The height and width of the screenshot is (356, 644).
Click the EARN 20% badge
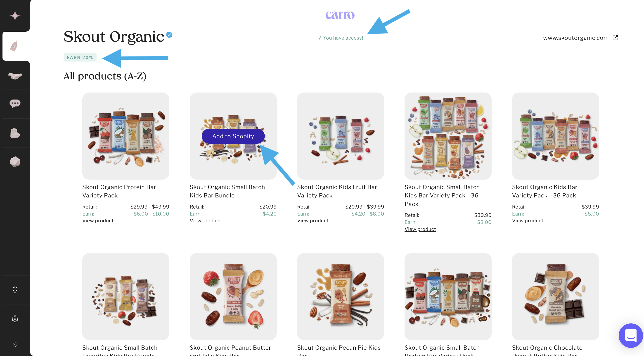tap(80, 57)
